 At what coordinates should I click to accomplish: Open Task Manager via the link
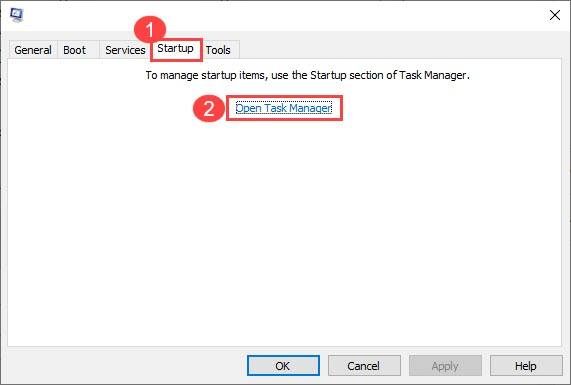pyautogui.click(x=284, y=108)
